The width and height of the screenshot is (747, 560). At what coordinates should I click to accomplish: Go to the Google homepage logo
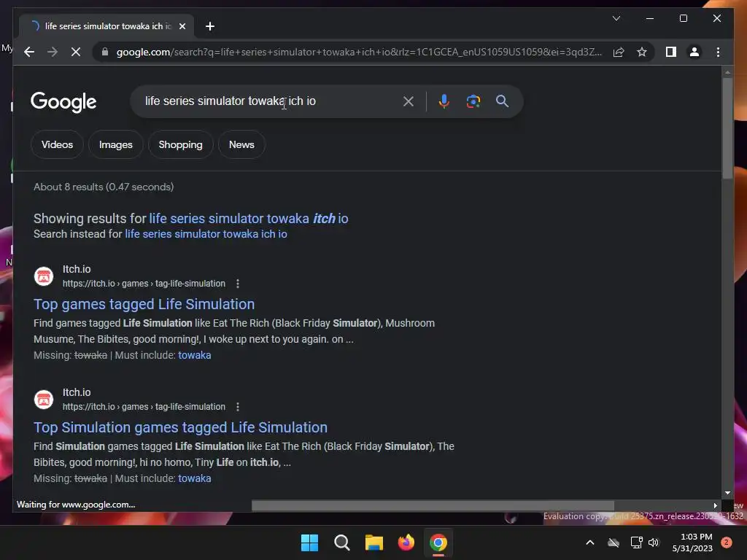(63, 102)
